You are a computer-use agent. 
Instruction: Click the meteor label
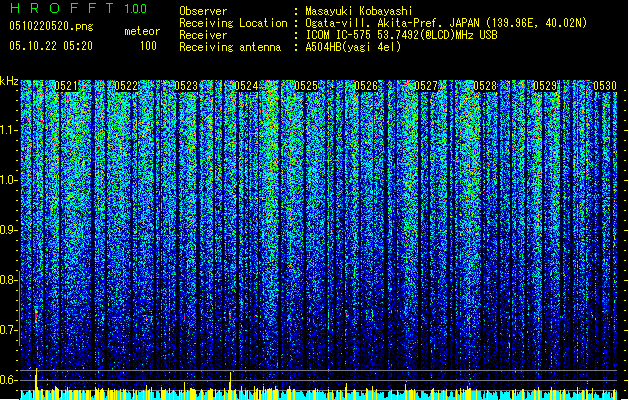[x=141, y=31]
